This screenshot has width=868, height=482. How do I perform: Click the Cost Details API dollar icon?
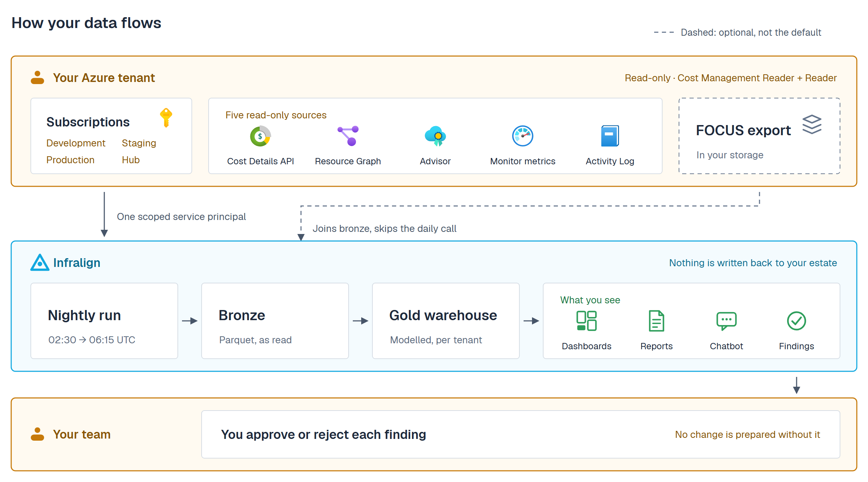click(x=260, y=136)
